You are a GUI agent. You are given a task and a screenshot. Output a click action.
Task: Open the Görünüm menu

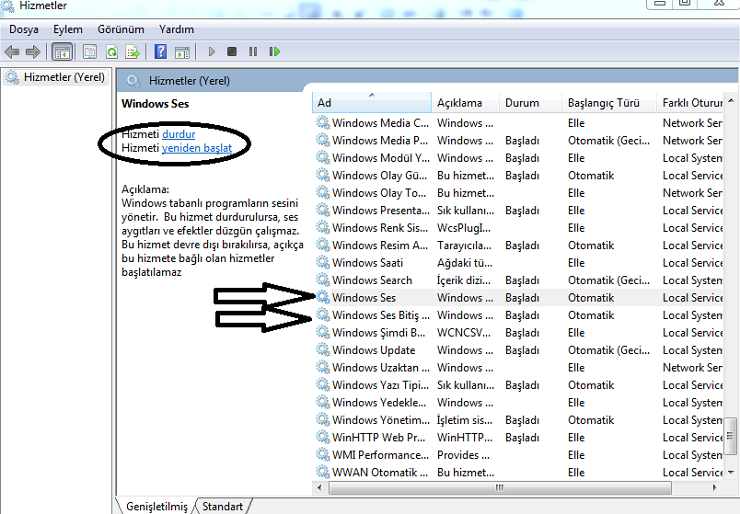tap(121, 29)
